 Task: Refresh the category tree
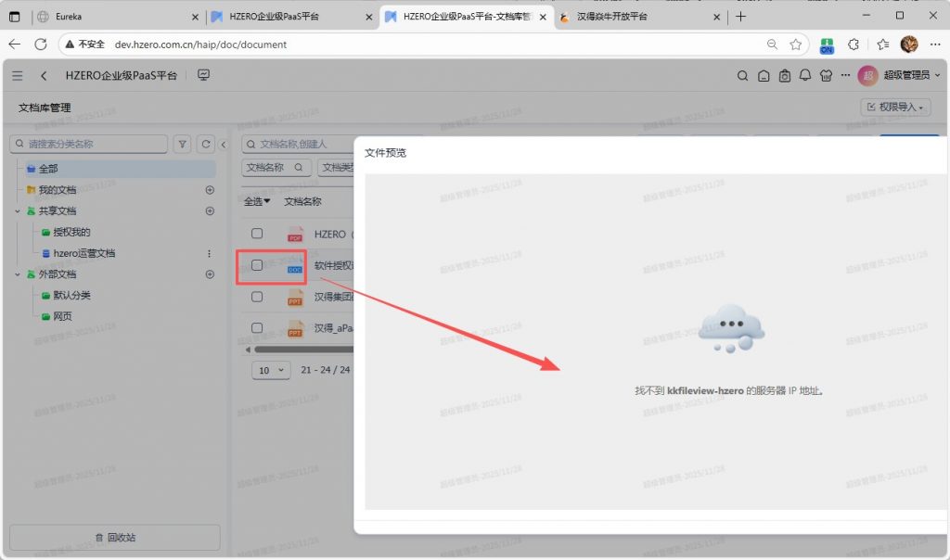click(206, 144)
